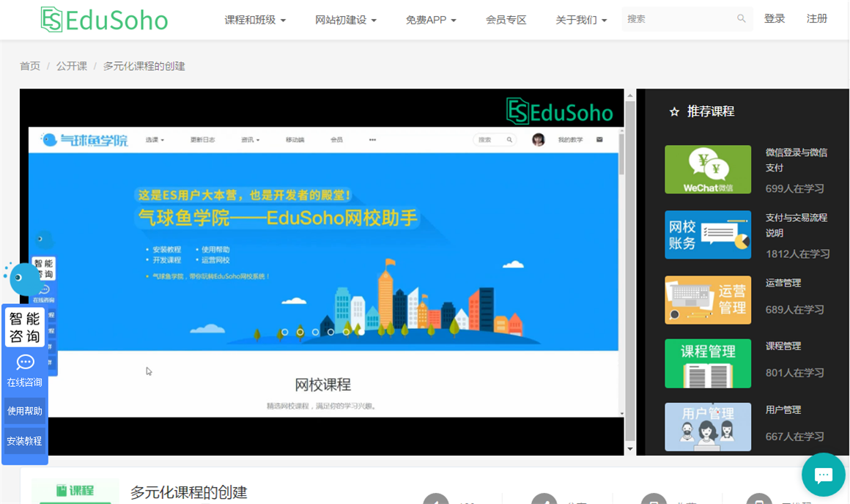Go to 公开课 in breadcrumb

72,66
